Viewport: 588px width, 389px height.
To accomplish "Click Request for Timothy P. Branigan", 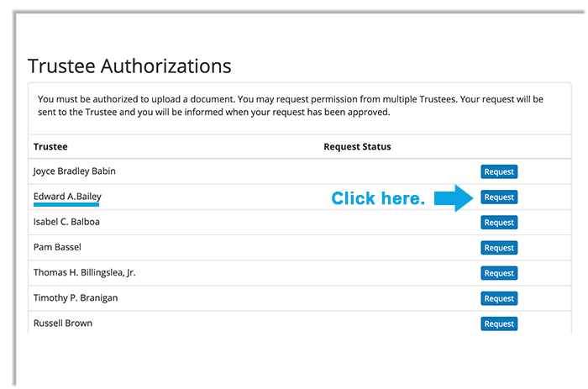I will (x=499, y=298).
